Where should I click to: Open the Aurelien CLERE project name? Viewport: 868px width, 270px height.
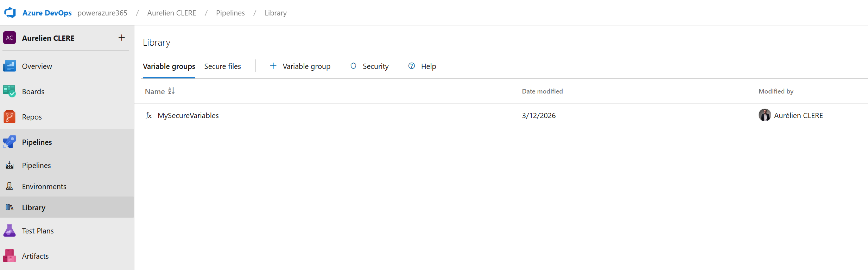(48, 38)
